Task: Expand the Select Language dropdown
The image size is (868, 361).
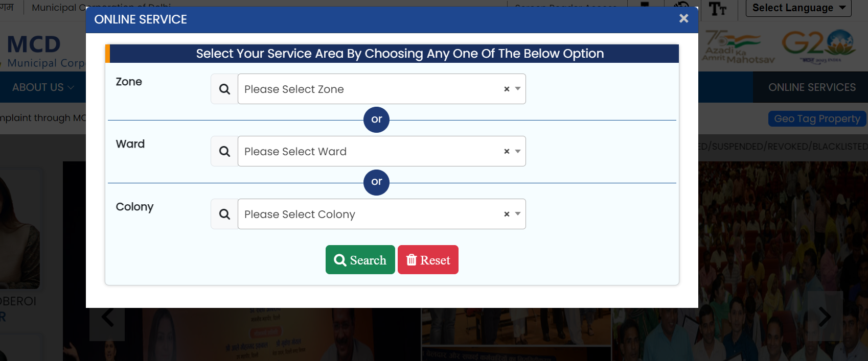Action: tap(798, 8)
